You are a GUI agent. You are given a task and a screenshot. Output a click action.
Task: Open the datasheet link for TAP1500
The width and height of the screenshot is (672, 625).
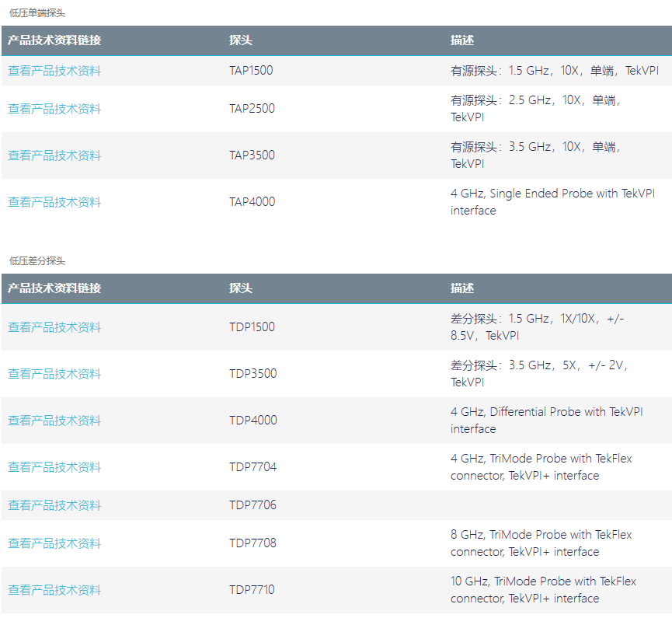coord(54,70)
